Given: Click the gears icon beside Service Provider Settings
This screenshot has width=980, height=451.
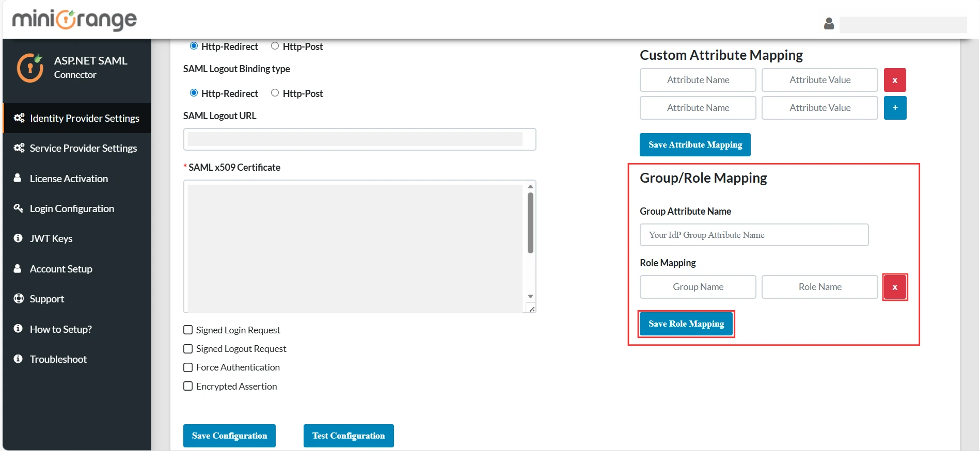Looking at the screenshot, I should pos(19,148).
